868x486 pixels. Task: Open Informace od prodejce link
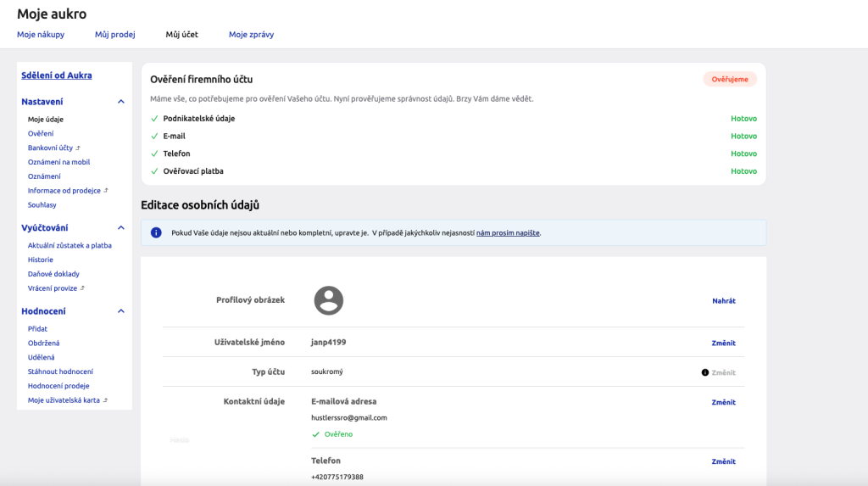click(64, 191)
